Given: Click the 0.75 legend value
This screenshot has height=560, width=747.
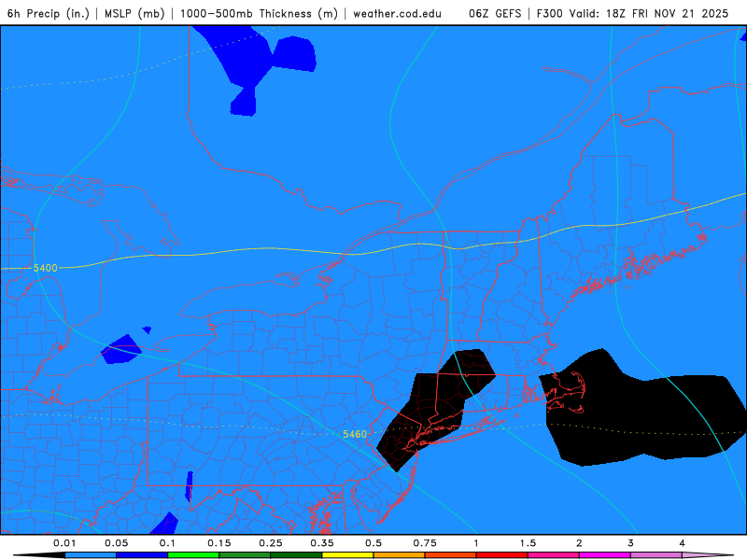Looking at the screenshot, I should point(425,543).
